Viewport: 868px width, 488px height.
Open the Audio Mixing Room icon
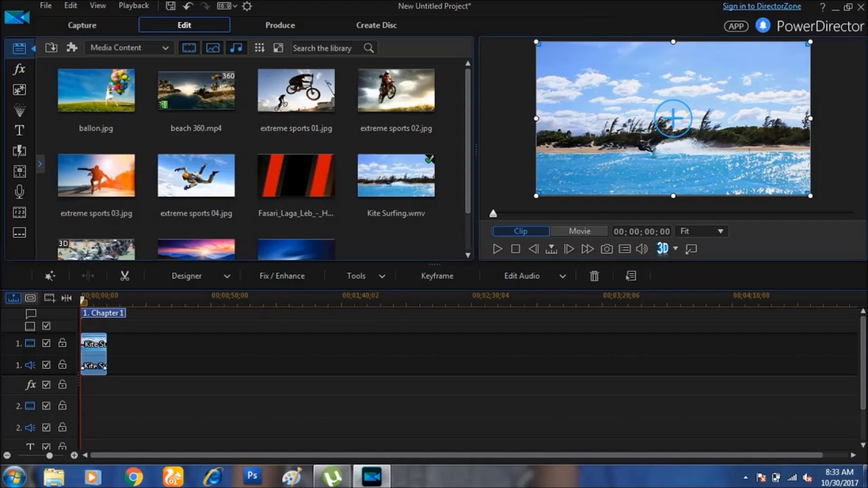coord(19,171)
